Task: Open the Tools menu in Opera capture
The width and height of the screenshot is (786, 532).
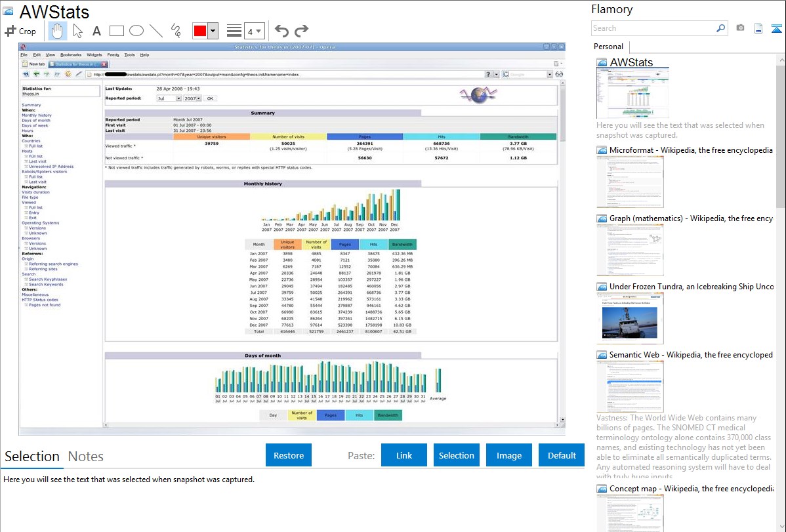Action: pos(129,55)
